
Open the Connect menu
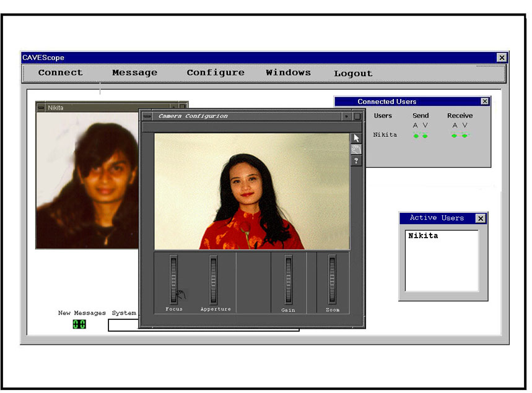60,72
